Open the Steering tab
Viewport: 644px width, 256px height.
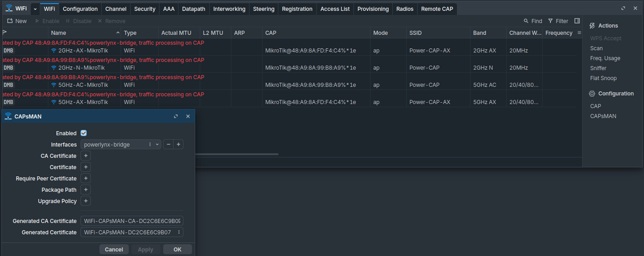[263, 9]
